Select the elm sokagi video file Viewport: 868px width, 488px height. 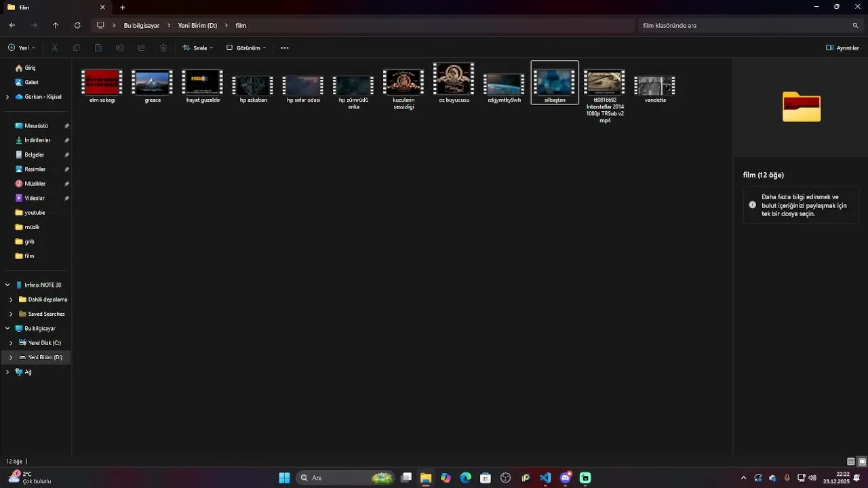tap(102, 85)
